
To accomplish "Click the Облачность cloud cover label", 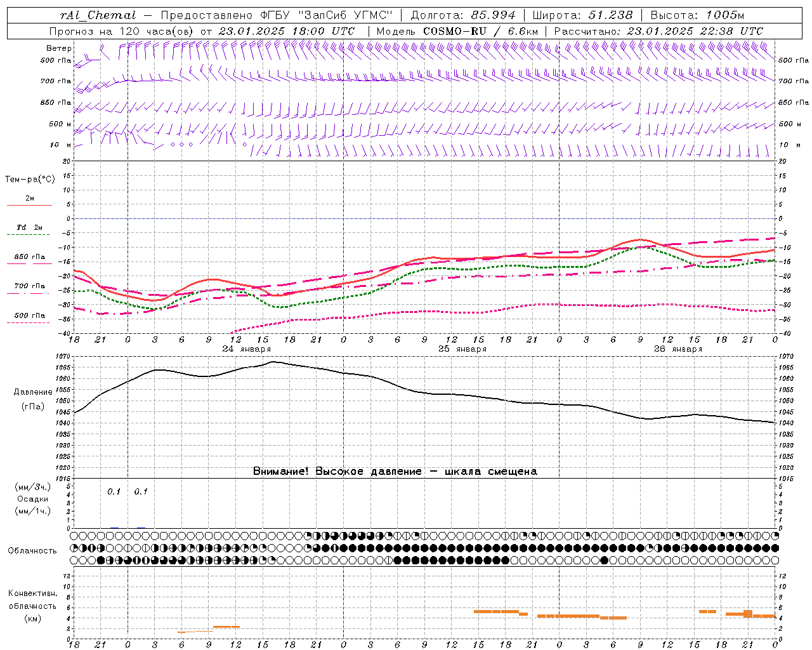I will 32,551.
